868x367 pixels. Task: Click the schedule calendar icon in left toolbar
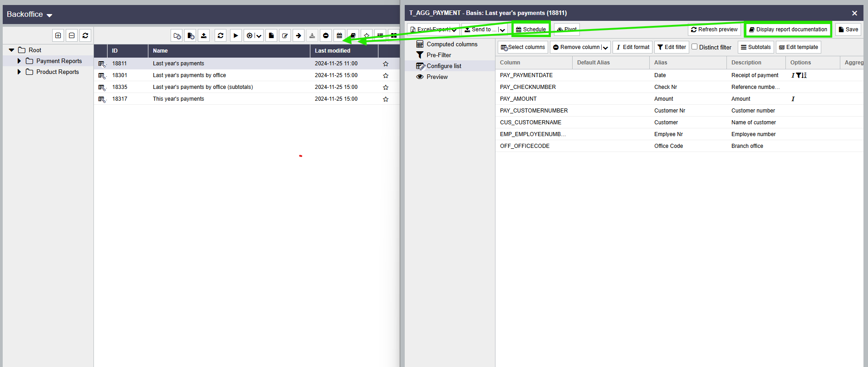click(x=339, y=35)
